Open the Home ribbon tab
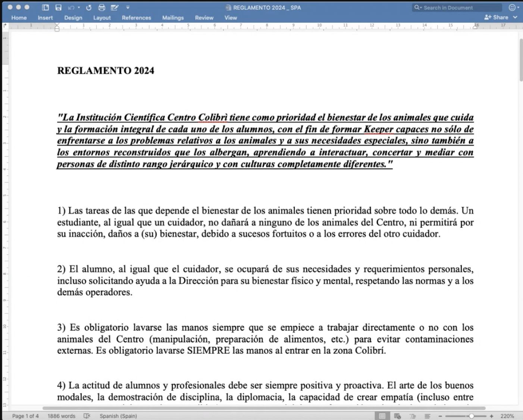Viewport: 523px width, 420px height. 19,18
